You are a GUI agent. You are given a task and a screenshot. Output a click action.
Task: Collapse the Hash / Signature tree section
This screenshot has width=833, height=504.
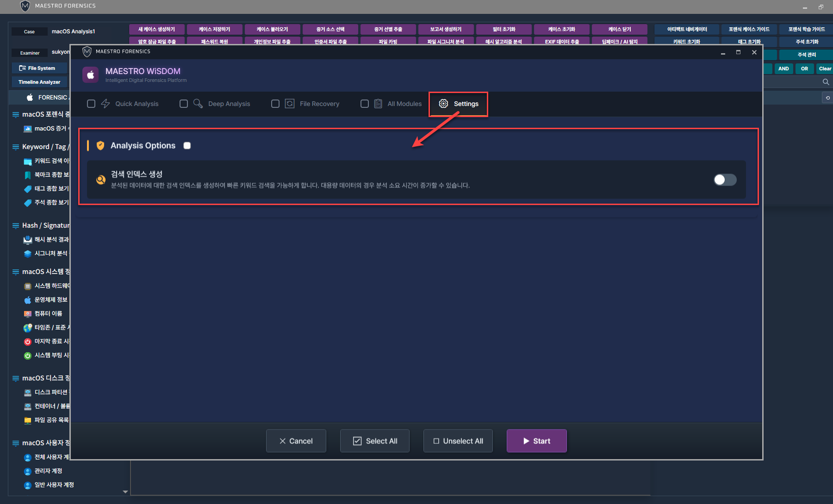[x=16, y=225]
